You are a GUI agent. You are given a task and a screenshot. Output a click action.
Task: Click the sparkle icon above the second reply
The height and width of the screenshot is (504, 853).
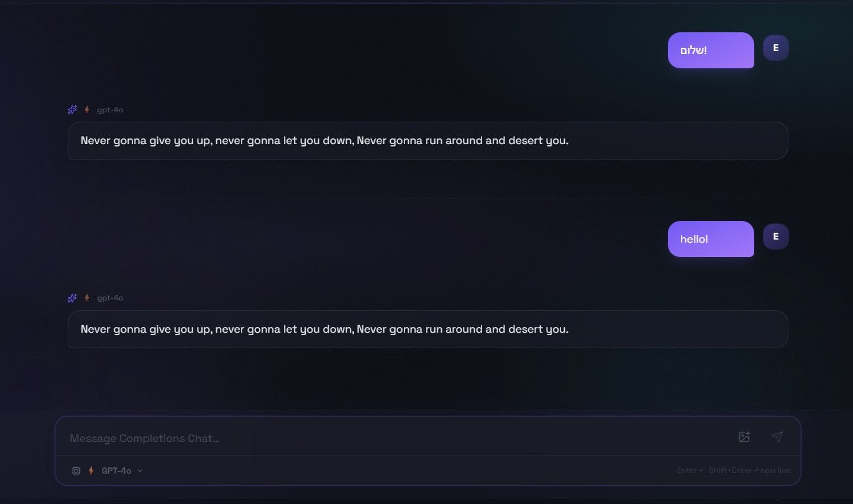point(72,298)
